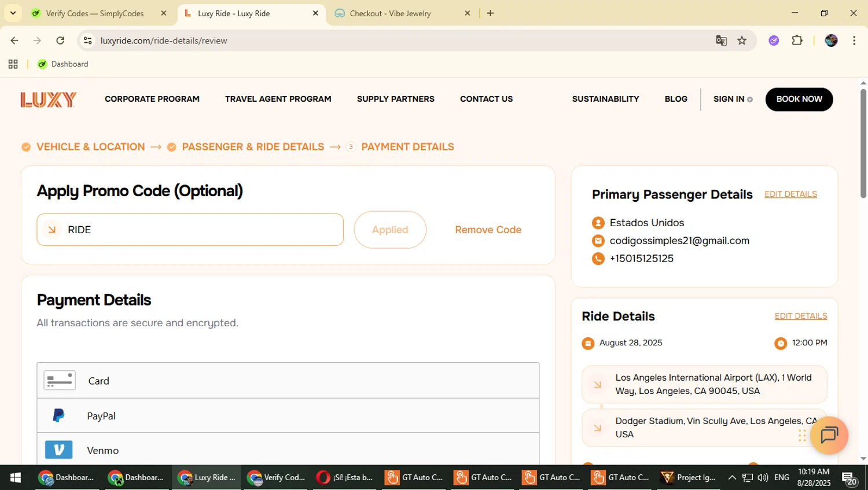The image size is (868, 490).
Task: Choose PayPal as payment method
Action: click(288, 415)
